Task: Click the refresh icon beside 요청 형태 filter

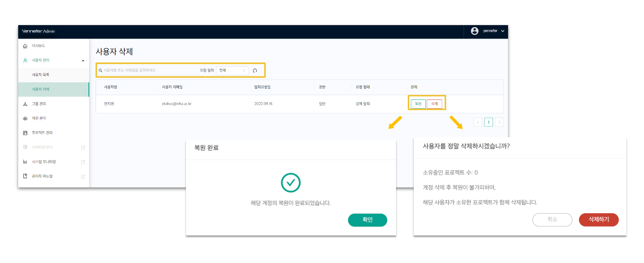Action: 255,71
